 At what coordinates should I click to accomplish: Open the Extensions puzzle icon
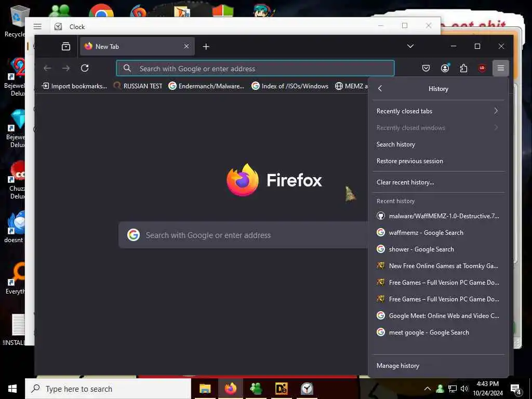point(463,68)
